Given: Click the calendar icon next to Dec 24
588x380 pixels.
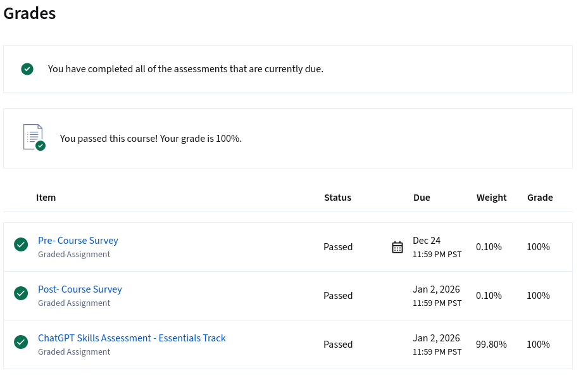Looking at the screenshot, I should [x=397, y=247].
